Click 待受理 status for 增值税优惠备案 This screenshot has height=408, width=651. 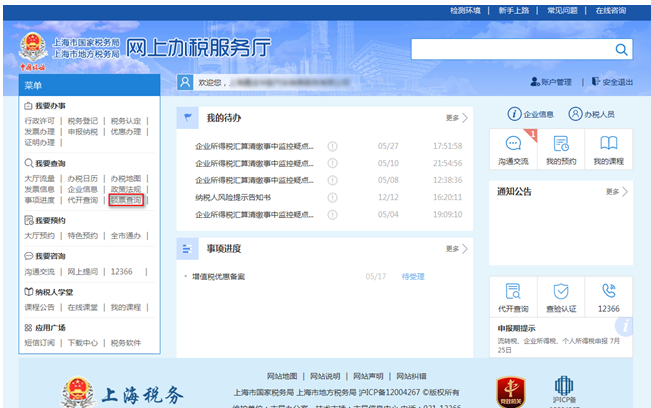click(x=413, y=276)
